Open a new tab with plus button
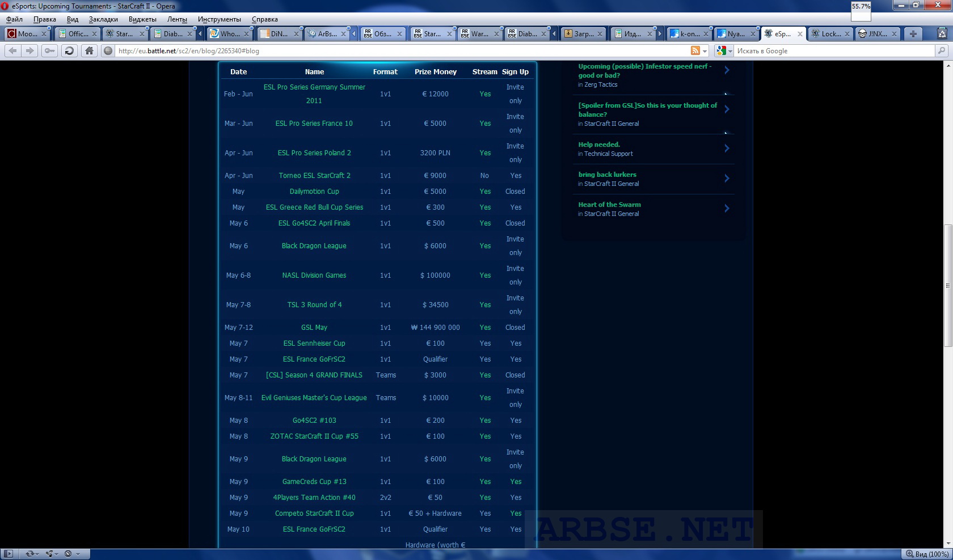 (913, 34)
